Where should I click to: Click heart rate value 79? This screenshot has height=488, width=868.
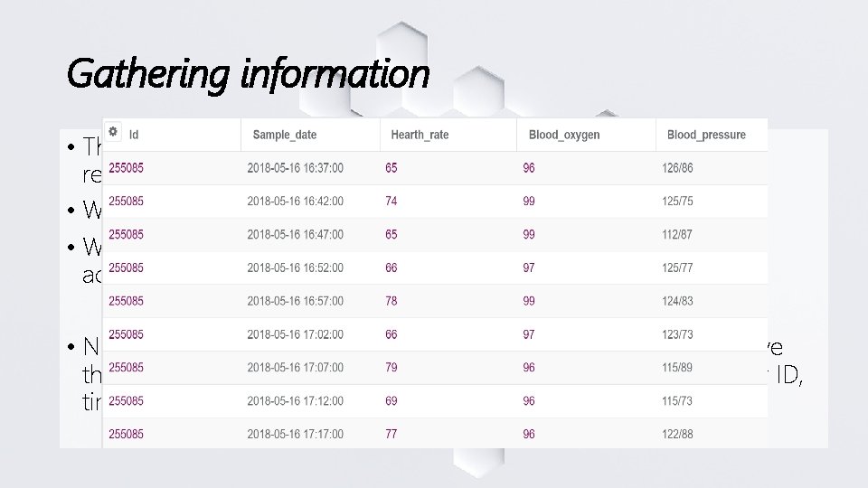click(392, 368)
